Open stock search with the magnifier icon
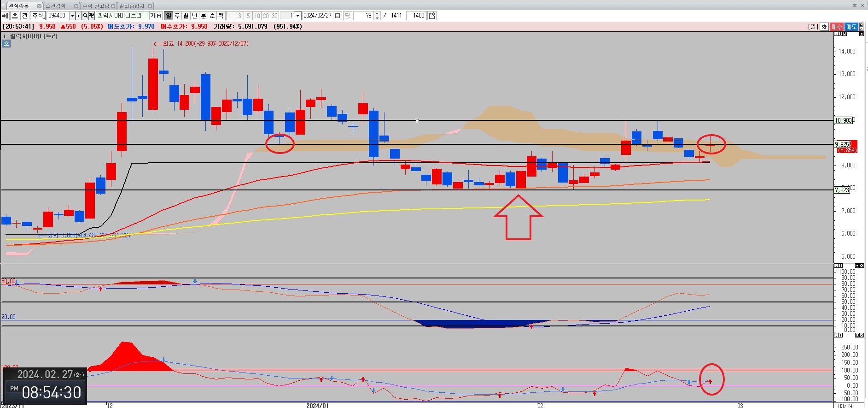This screenshot has width=868, height=408. tap(85, 16)
